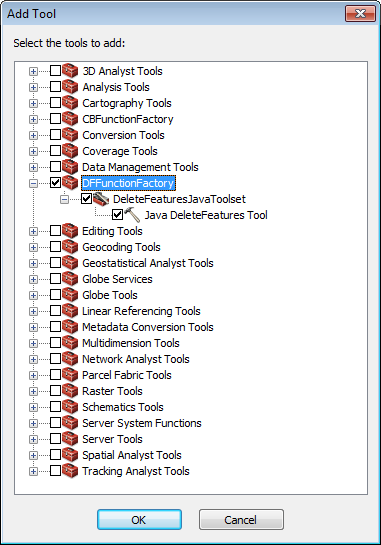
Task: Click the Server System Functions toolbox icon
Action: (x=70, y=423)
